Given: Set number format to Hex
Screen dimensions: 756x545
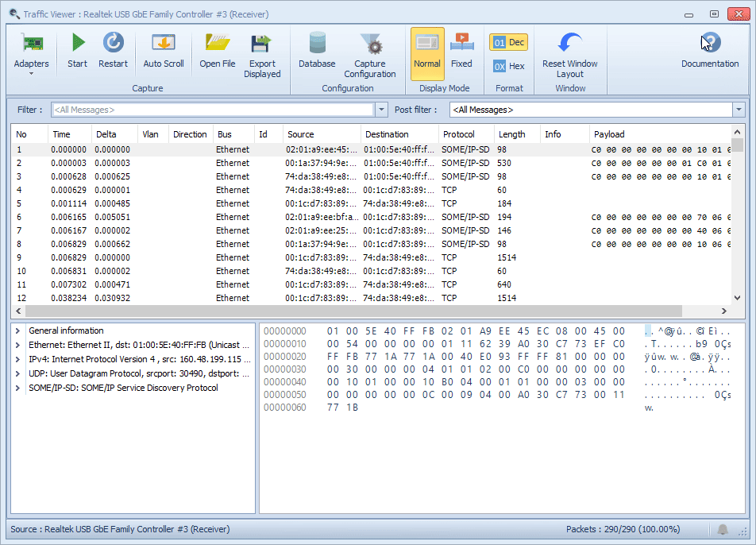Looking at the screenshot, I should [x=509, y=66].
